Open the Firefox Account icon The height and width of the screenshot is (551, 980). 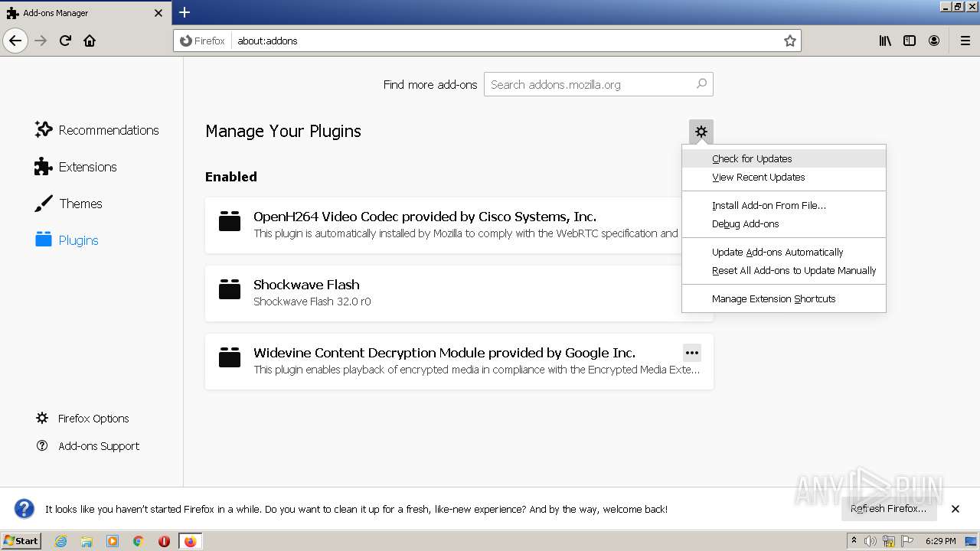tap(934, 41)
